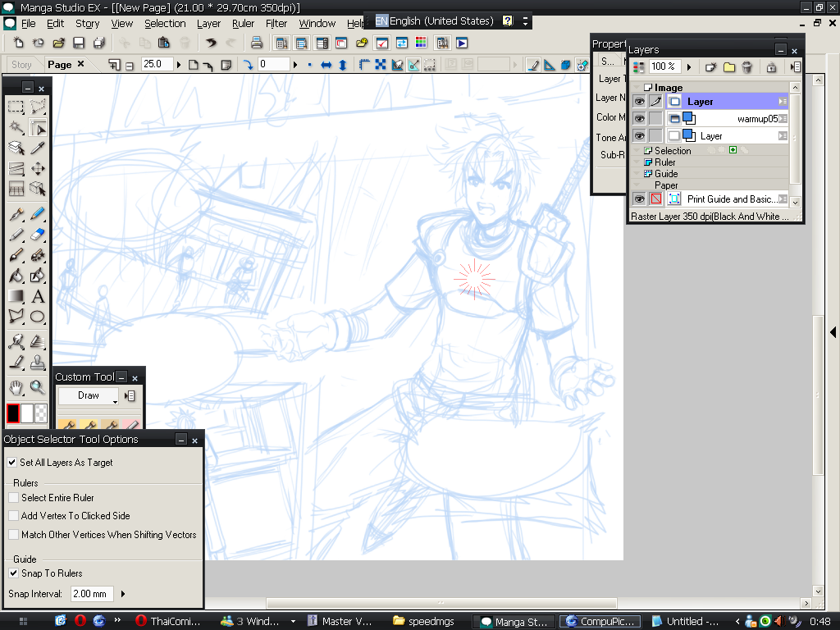Open rotation angle 0 value arrow
Image resolution: width=840 pixels, height=630 pixels.
pos(294,65)
